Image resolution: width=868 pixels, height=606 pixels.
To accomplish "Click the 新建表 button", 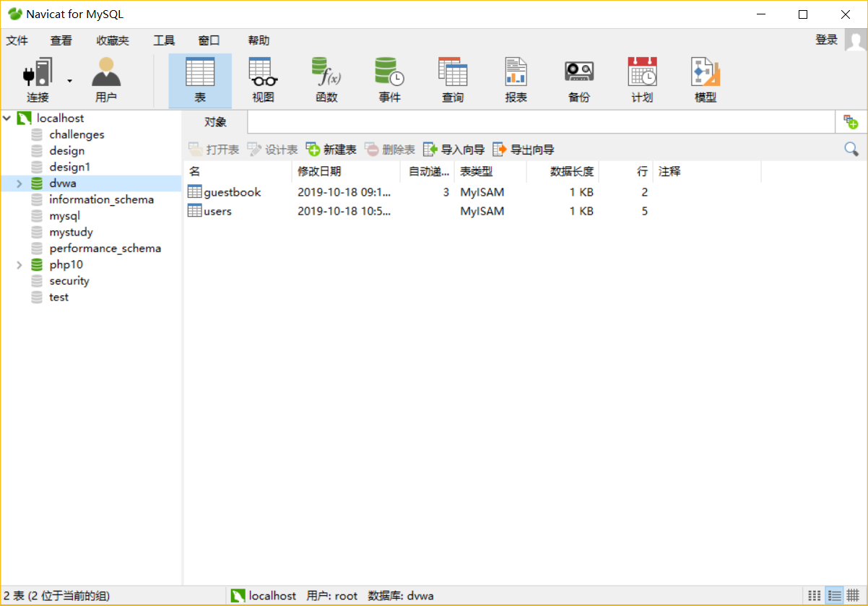I will (331, 150).
